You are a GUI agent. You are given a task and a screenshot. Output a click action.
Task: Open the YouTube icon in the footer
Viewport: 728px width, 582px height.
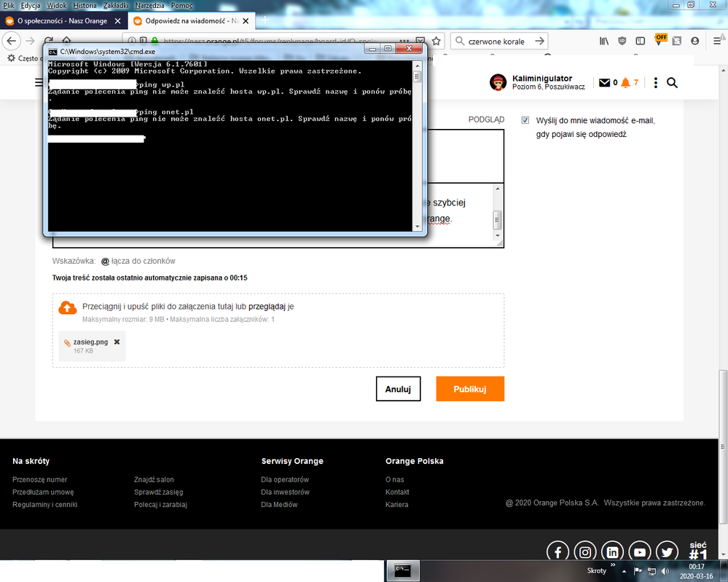pos(639,552)
